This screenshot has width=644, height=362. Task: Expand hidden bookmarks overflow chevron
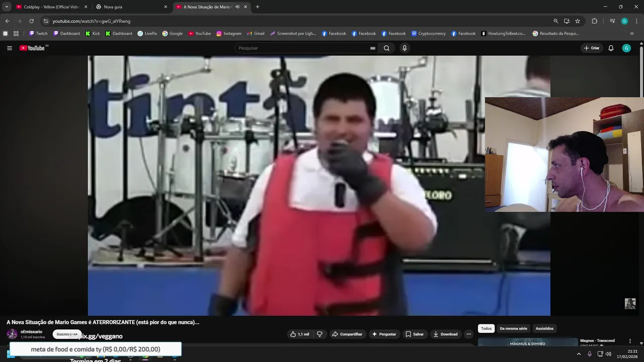[632, 34]
